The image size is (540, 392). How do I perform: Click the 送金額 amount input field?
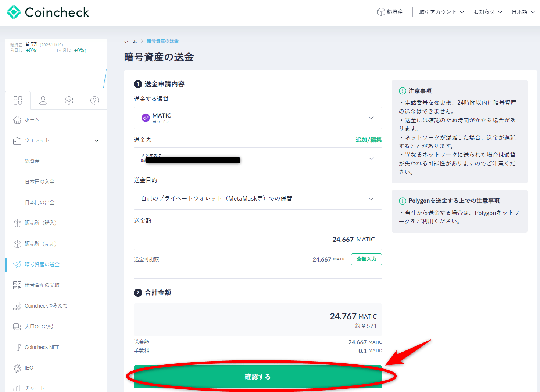pyautogui.click(x=257, y=240)
